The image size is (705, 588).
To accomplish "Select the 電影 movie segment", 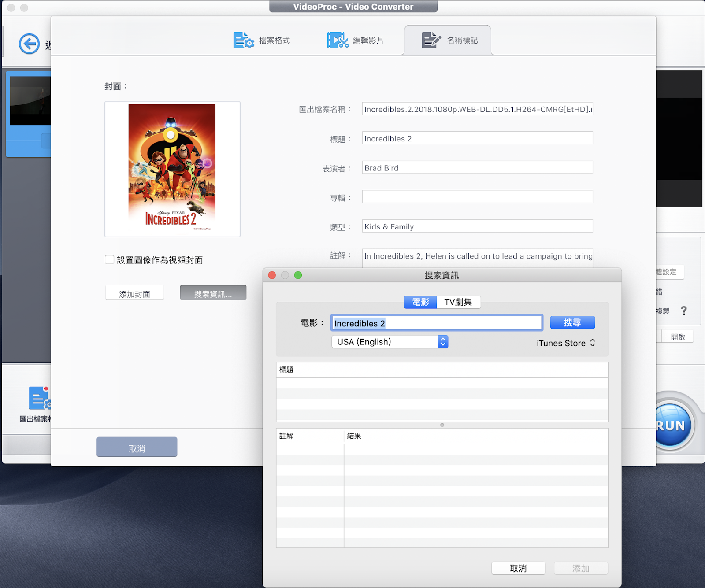I will pos(420,302).
